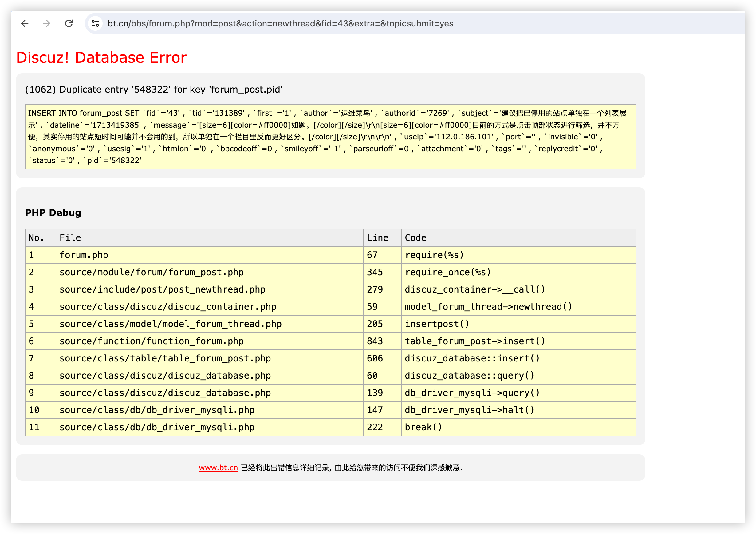
Task: Click the browser forward arrow
Action: click(x=47, y=23)
